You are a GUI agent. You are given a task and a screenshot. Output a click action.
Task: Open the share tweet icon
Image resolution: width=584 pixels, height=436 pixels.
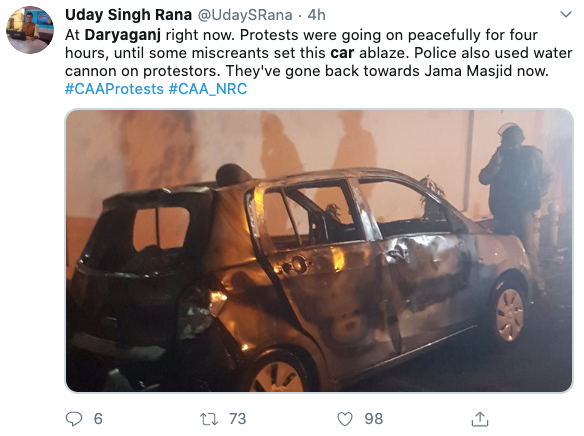(480, 419)
